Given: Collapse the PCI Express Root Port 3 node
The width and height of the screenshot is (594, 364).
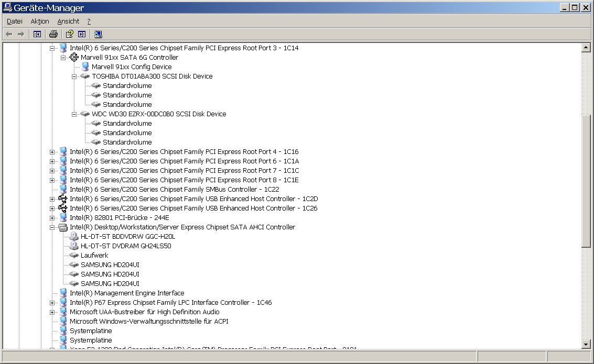Looking at the screenshot, I should click(x=52, y=48).
